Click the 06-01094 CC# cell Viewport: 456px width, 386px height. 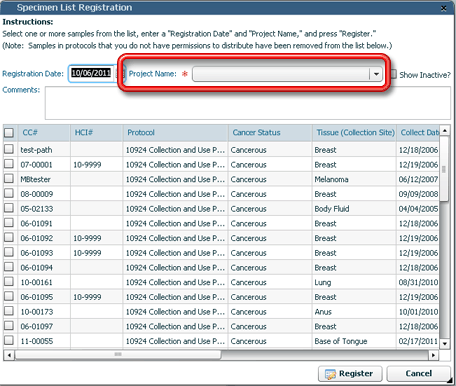[44, 268]
